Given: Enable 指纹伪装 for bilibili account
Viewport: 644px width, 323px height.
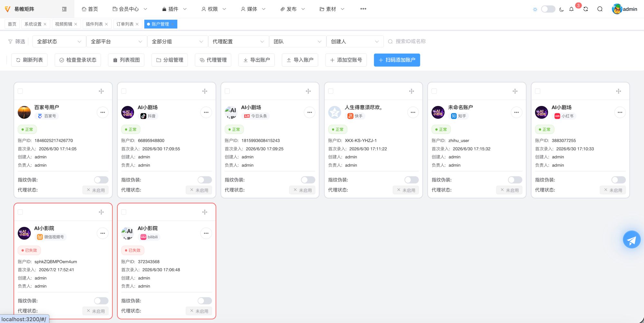Looking at the screenshot, I should [204, 300].
